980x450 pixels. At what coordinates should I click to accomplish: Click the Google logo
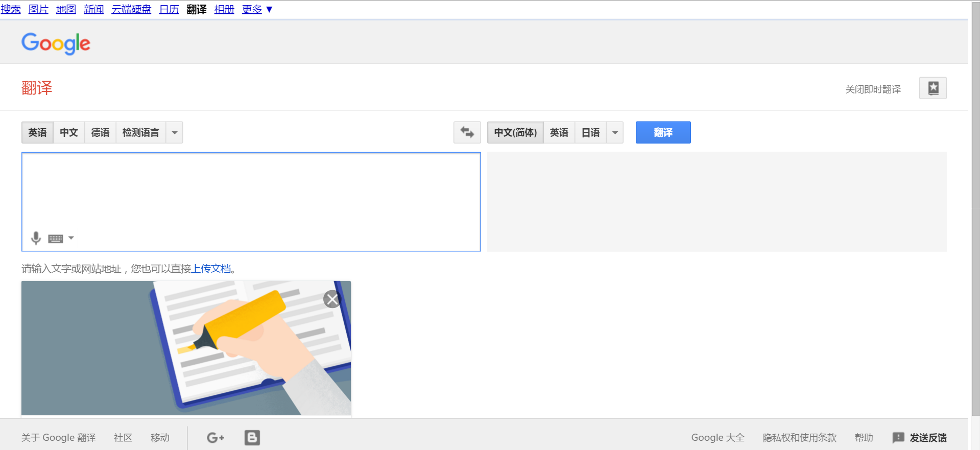(x=56, y=43)
